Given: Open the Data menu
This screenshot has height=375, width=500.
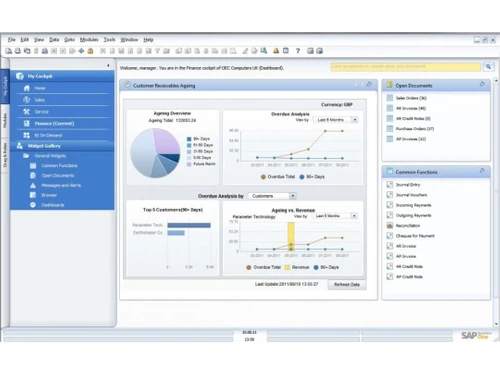Looking at the screenshot, I should click(x=54, y=40).
